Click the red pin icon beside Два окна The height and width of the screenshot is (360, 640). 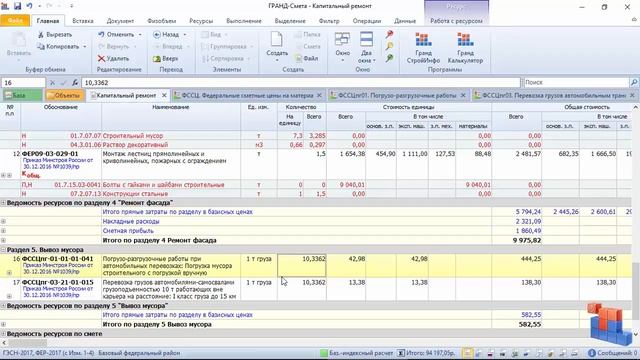pos(389,35)
